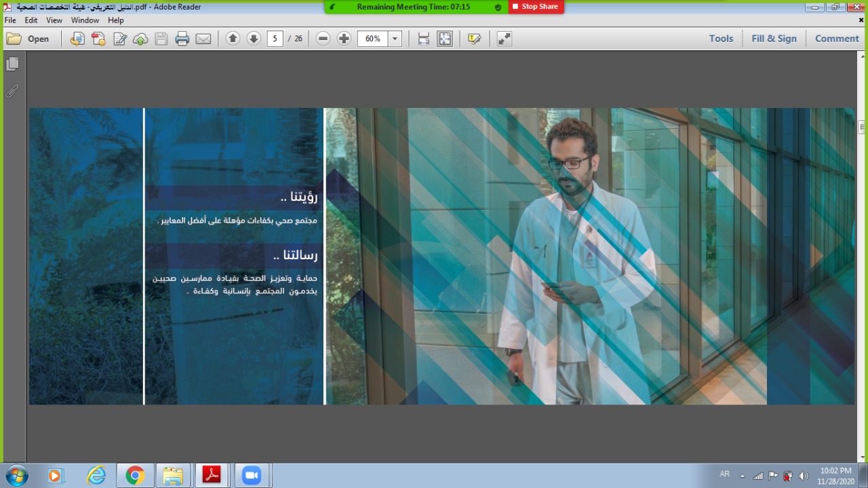Show hidden system tray icons

click(x=742, y=476)
